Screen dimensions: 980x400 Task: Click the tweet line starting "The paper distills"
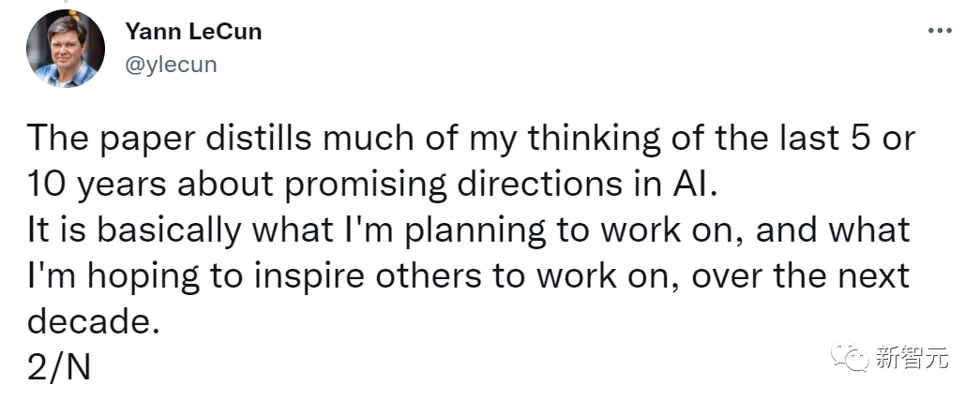pyautogui.click(x=469, y=140)
